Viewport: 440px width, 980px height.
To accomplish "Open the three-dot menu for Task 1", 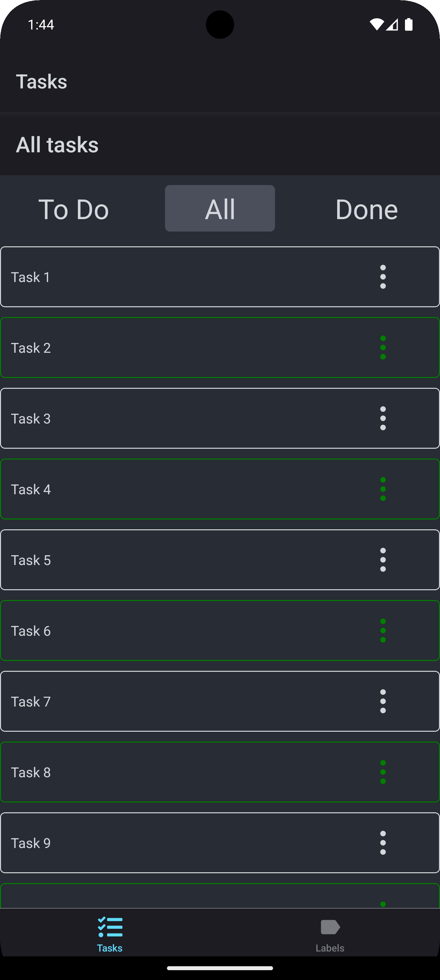I will 383,277.
